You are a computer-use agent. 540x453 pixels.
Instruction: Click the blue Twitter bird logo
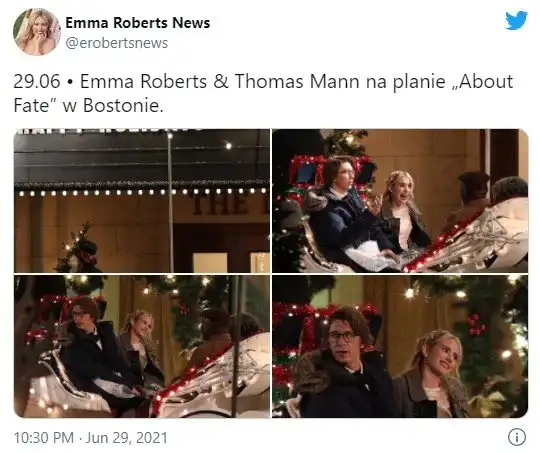pos(516,21)
